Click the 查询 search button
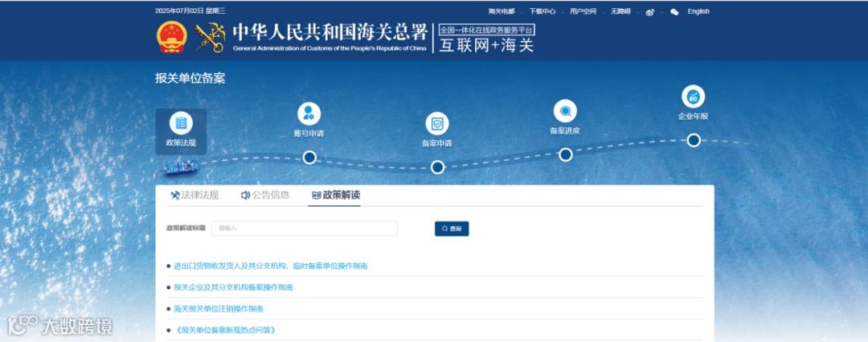 point(452,229)
